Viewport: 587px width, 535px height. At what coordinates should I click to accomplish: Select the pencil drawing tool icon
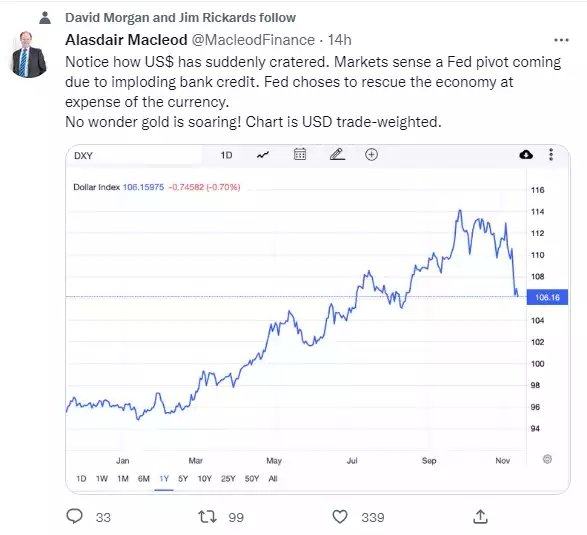pyautogui.click(x=337, y=154)
